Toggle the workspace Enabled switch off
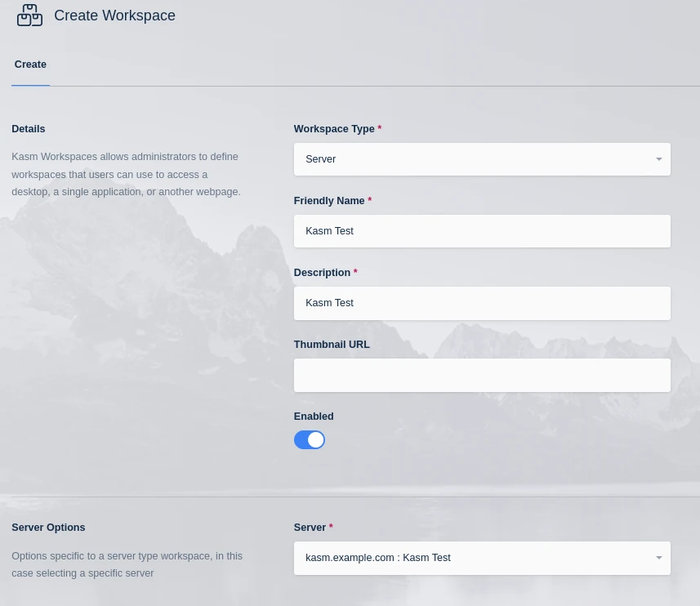The image size is (700, 606). pos(309,439)
